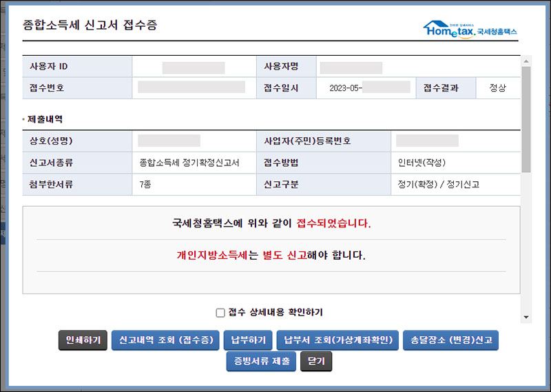Check 접수 상세내용 확인하기 checkbox
The width and height of the screenshot is (551, 392).
click(220, 313)
